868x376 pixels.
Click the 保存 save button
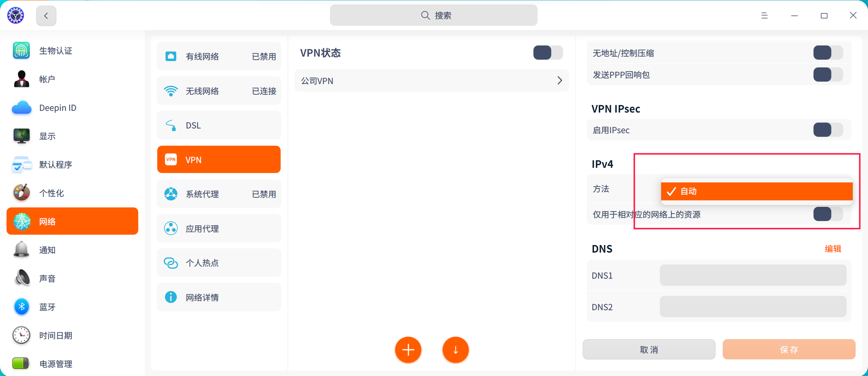789,350
